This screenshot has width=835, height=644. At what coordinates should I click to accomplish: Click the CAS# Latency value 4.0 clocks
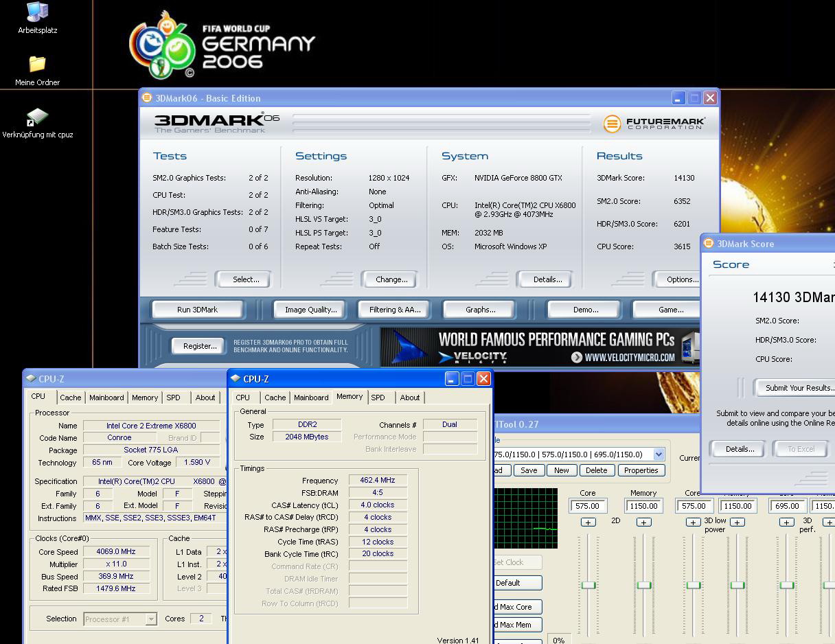[378, 505]
